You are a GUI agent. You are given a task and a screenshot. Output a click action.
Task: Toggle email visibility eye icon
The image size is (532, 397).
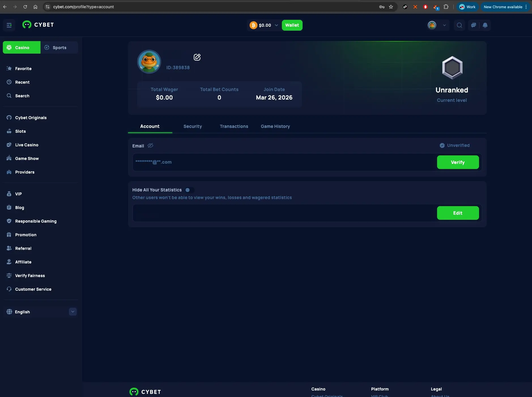click(x=150, y=145)
